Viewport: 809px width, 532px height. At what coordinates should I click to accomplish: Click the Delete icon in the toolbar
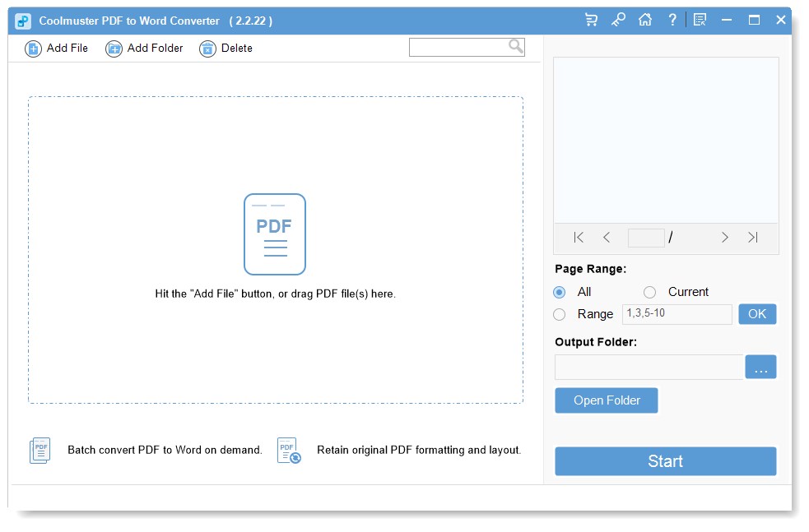pyautogui.click(x=207, y=49)
